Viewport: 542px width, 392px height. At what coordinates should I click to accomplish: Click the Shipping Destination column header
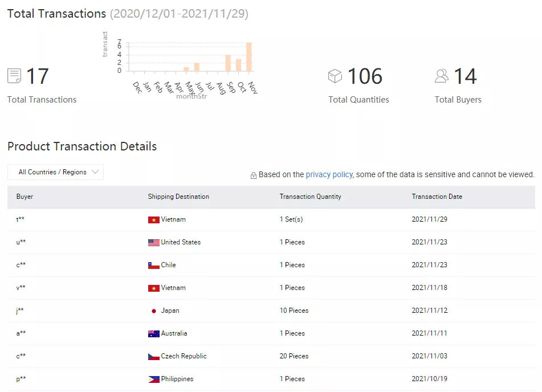coord(178,197)
